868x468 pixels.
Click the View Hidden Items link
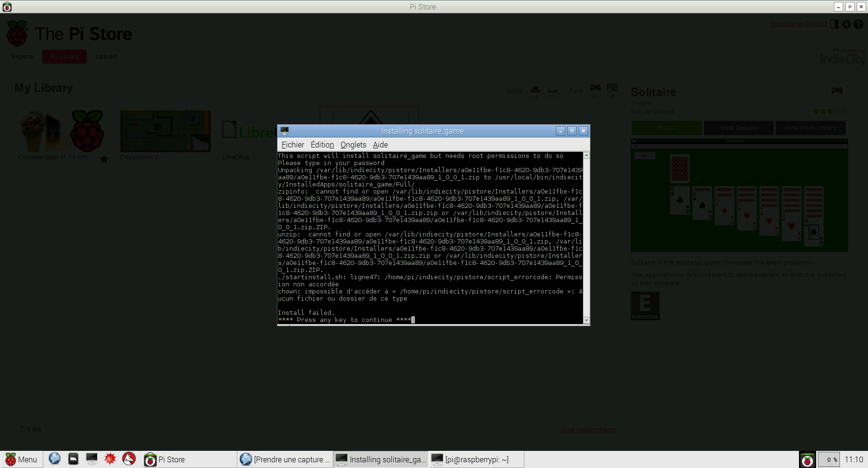(x=588, y=429)
